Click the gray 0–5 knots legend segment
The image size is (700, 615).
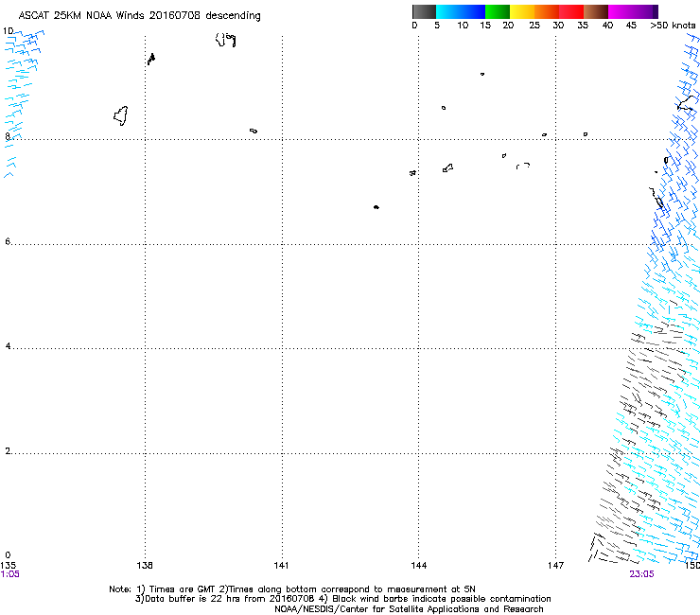pos(424,11)
